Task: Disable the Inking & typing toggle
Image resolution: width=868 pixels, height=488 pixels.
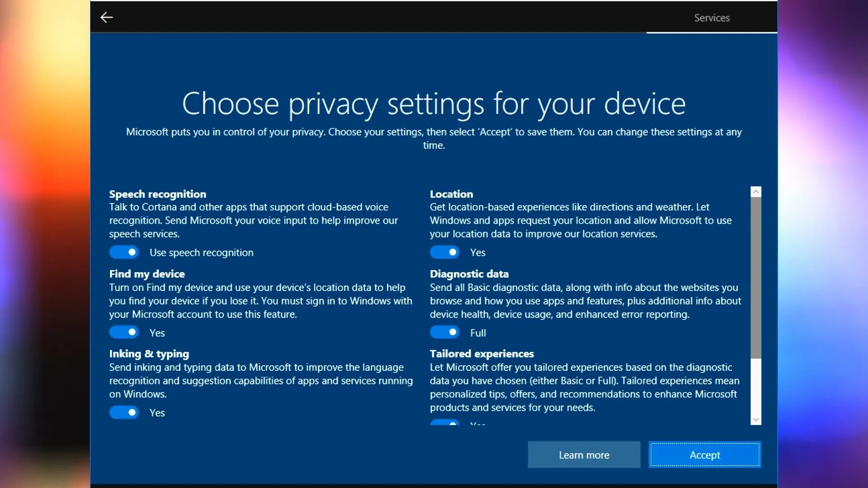Action: click(124, 412)
